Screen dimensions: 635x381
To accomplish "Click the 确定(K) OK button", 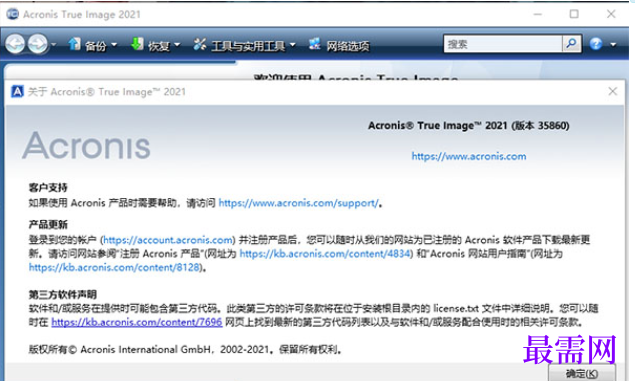I will (582, 373).
